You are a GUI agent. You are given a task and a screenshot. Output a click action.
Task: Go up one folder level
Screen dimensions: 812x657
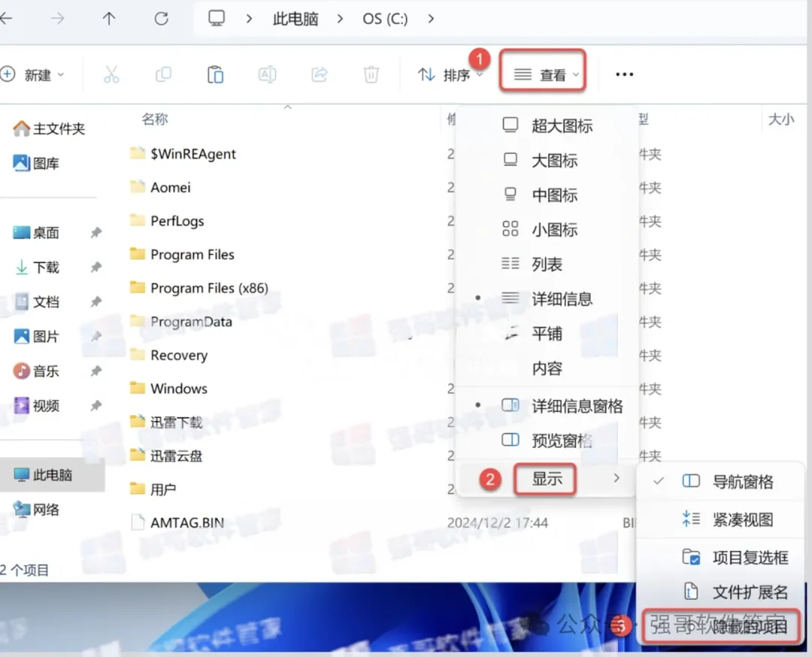pos(109,19)
